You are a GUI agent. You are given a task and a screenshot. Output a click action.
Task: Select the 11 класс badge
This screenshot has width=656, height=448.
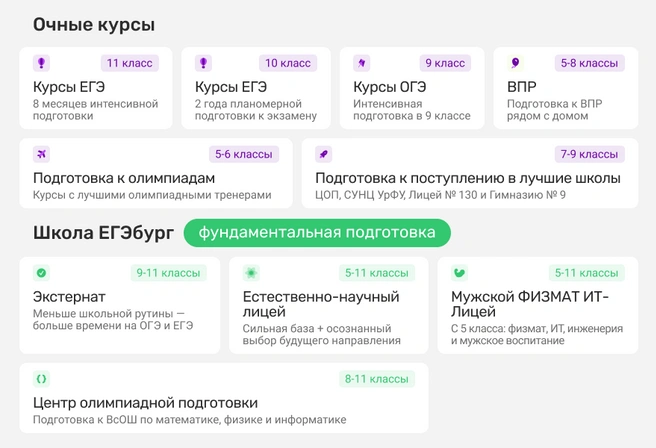coord(130,63)
